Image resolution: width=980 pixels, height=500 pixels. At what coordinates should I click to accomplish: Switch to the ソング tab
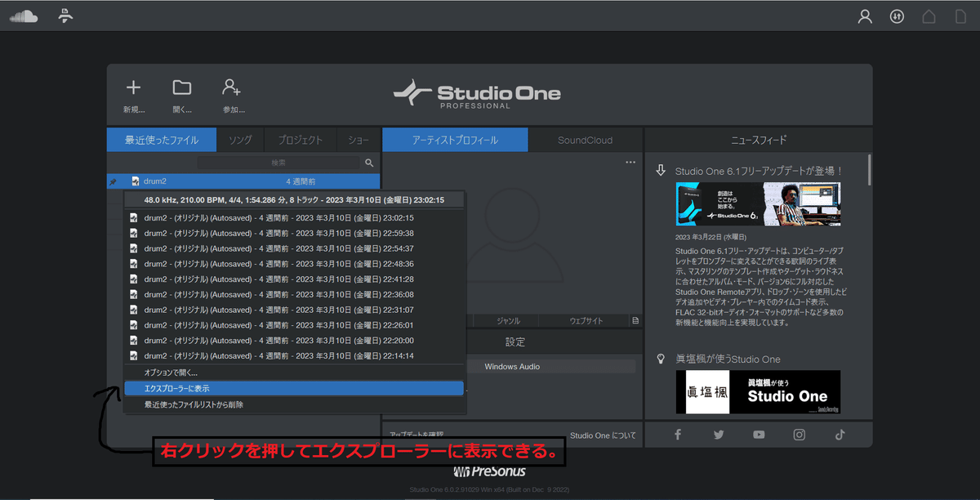click(x=241, y=139)
